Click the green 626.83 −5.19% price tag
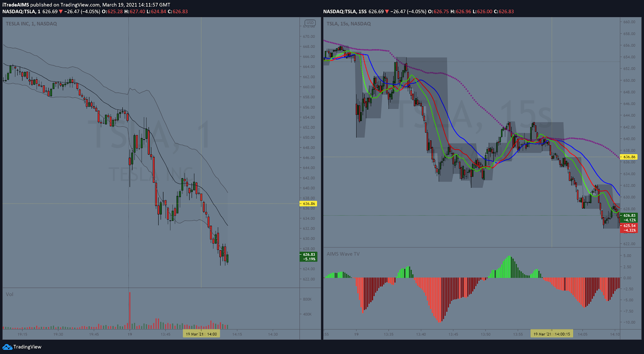This screenshot has height=354, width=644. (x=309, y=257)
